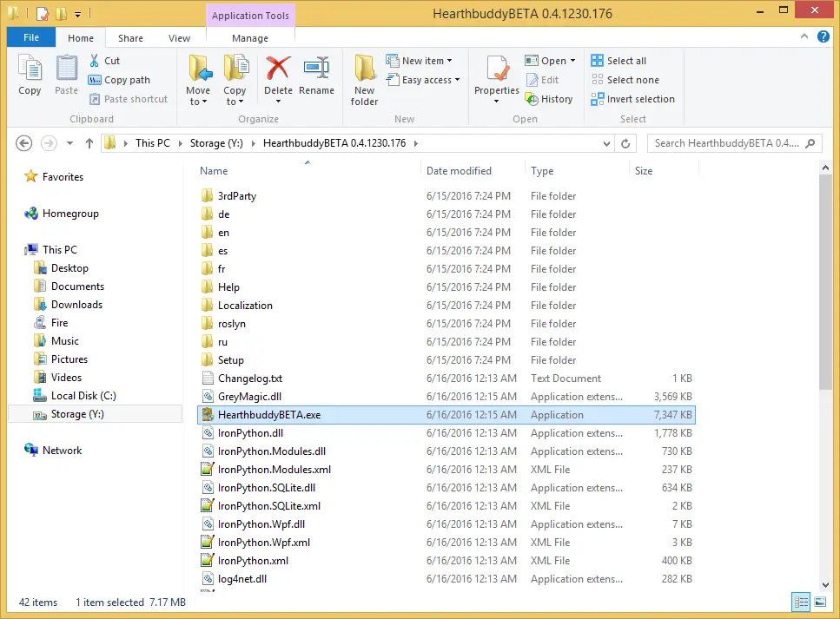Open the File menu tab
840x619 pixels.
click(x=31, y=38)
